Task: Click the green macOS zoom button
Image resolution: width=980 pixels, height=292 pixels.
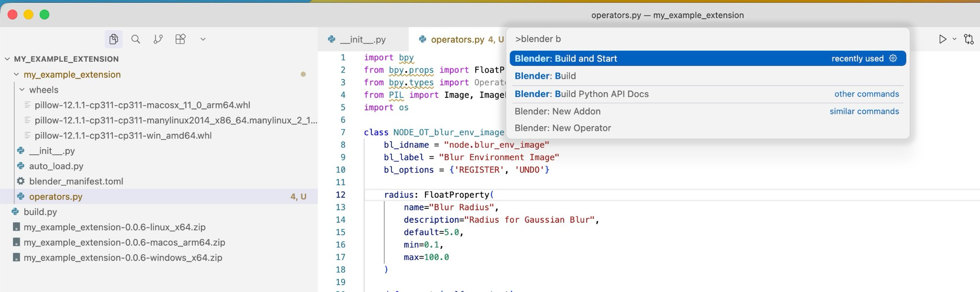Action: [x=45, y=14]
